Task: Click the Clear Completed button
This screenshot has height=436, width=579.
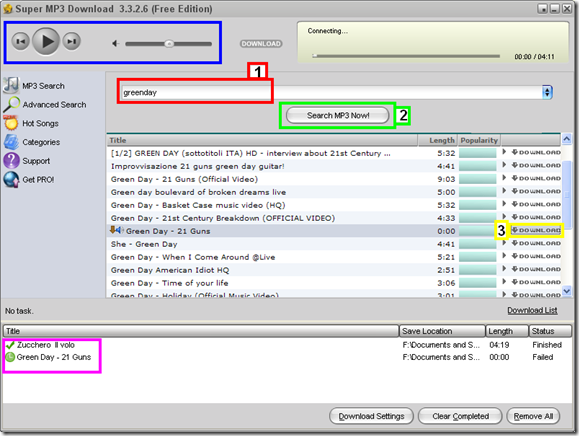Action: click(x=460, y=416)
